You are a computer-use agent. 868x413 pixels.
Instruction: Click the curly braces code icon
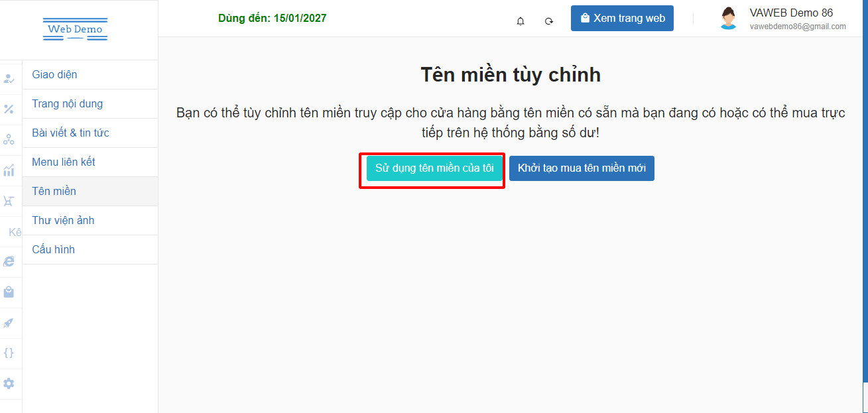9,353
